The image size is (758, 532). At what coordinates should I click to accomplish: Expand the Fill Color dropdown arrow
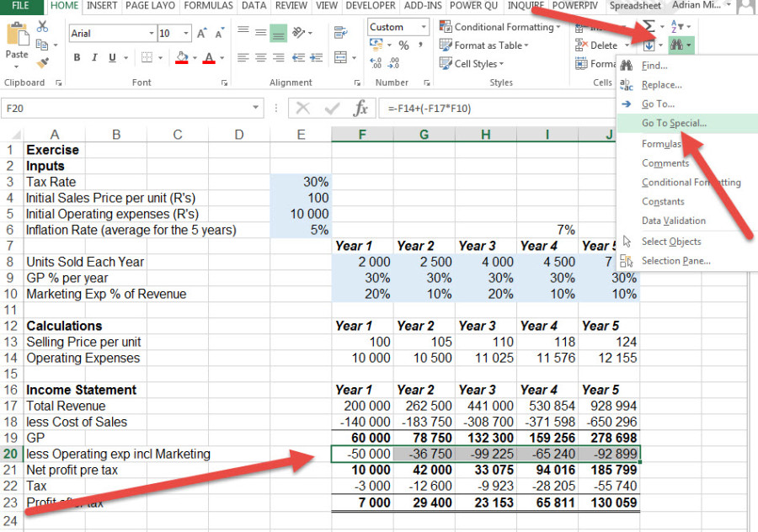194,58
